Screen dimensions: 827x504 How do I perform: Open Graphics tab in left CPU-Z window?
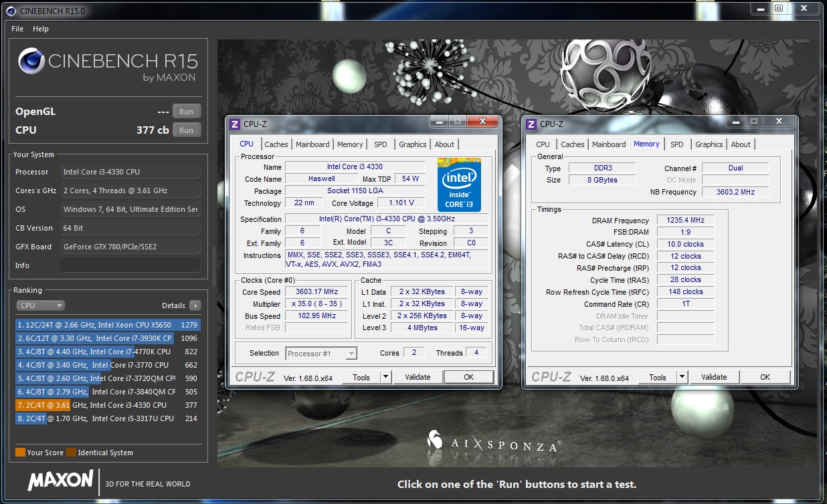413,144
